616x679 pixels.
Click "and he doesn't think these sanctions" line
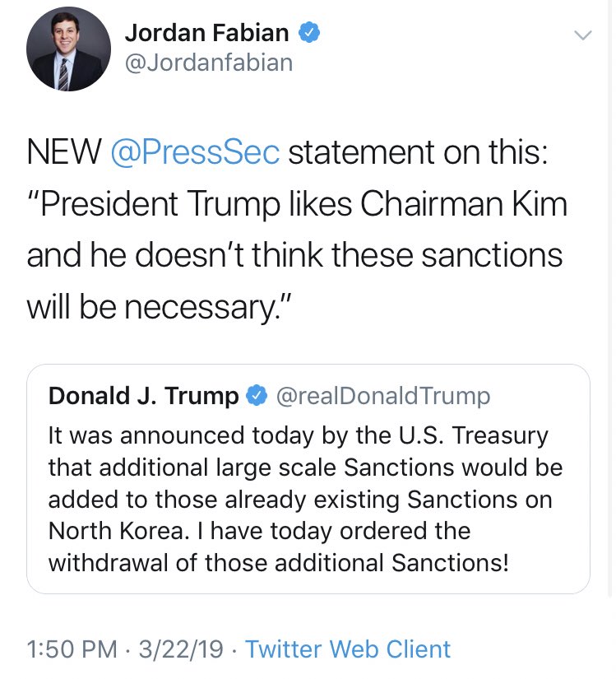[x=294, y=255]
